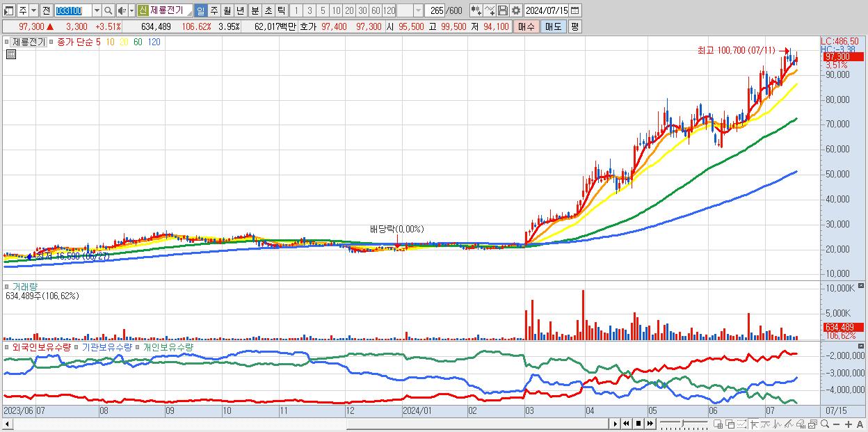Click the 평 button
The width and height of the screenshot is (868, 432).
[x=574, y=26]
